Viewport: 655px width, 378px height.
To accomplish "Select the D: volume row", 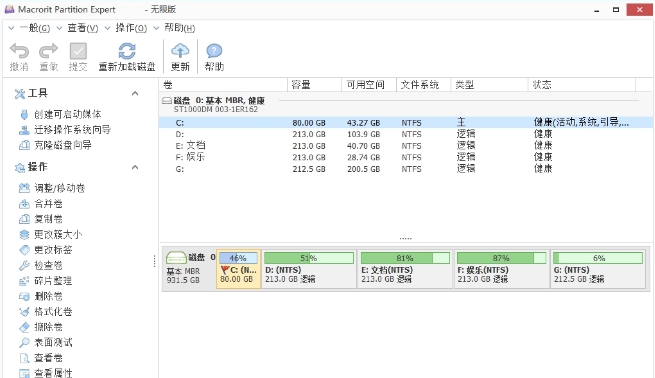I will point(406,134).
